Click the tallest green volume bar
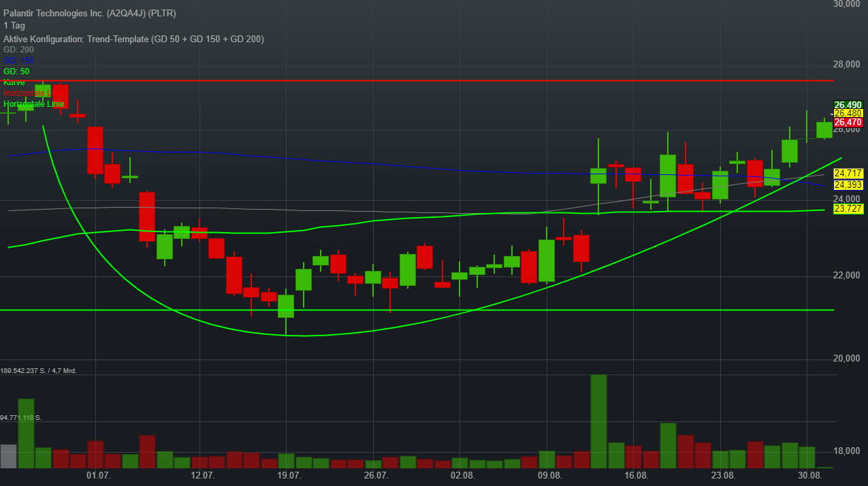The image size is (868, 486). 598,421
